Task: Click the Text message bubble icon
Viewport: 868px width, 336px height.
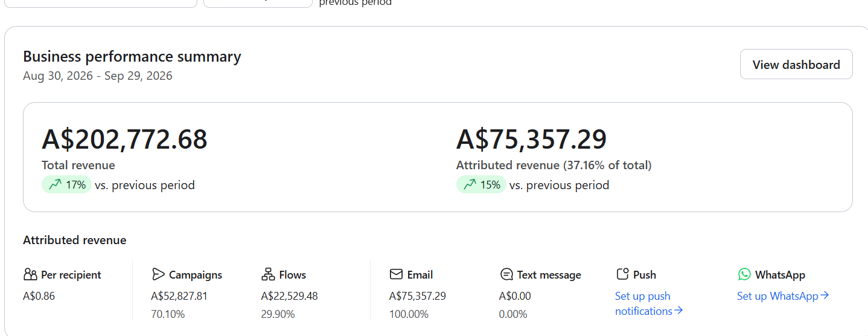Action: pyautogui.click(x=506, y=274)
